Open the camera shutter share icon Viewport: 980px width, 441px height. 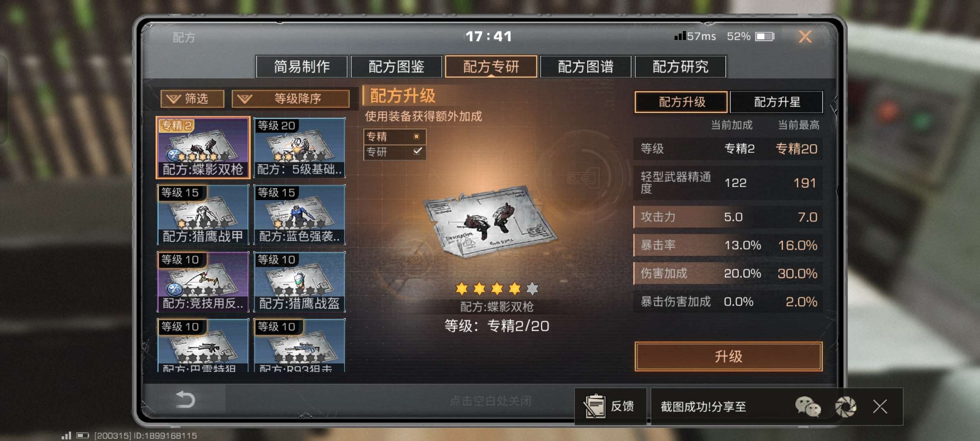tap(846, 407)
